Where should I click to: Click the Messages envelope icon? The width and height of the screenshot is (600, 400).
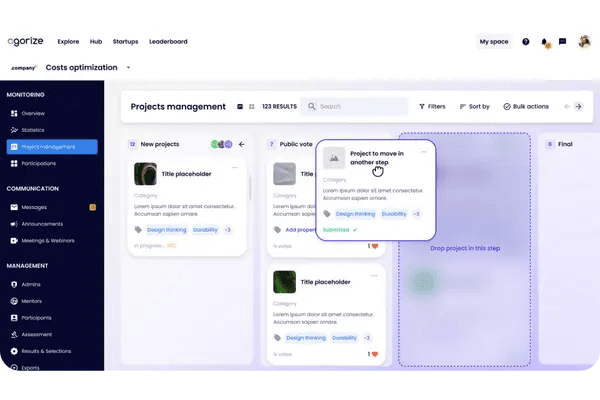tap(14, 207)
